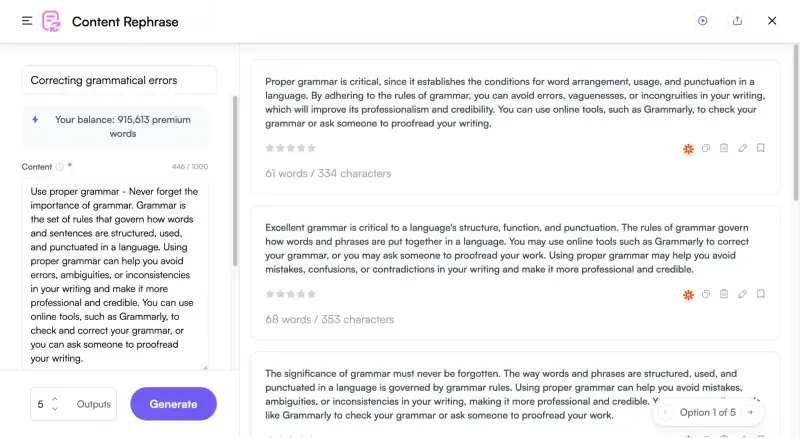Screen dimensions: 800x439
Task: Delete the first rephrased output
Action: pos(724,148)
